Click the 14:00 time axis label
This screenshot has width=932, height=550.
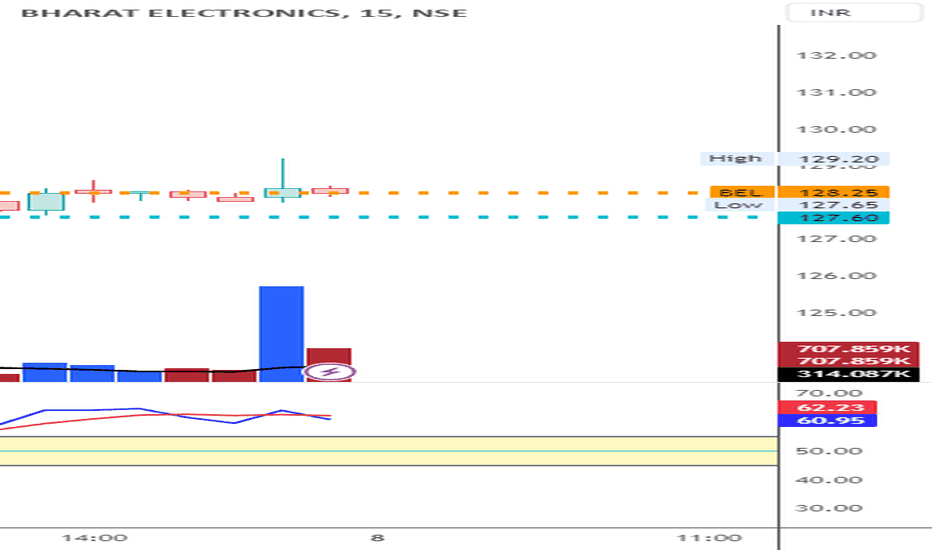tap(95, 538)
